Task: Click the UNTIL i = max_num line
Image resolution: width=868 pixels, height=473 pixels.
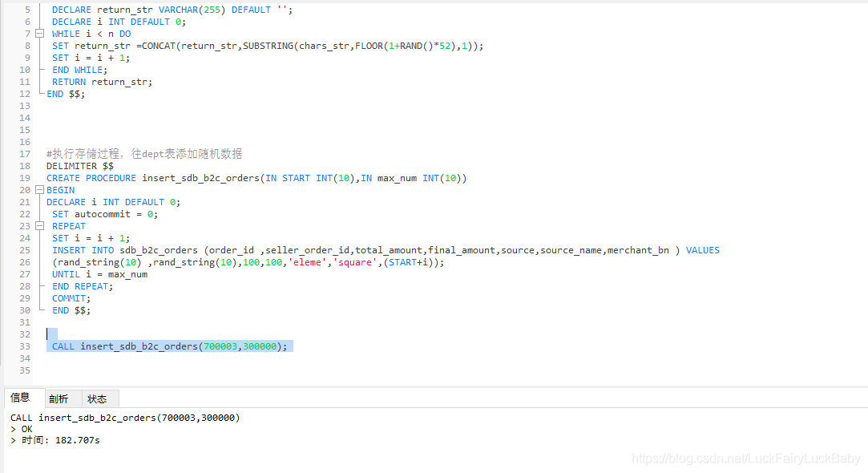Action: pos(99,274)
